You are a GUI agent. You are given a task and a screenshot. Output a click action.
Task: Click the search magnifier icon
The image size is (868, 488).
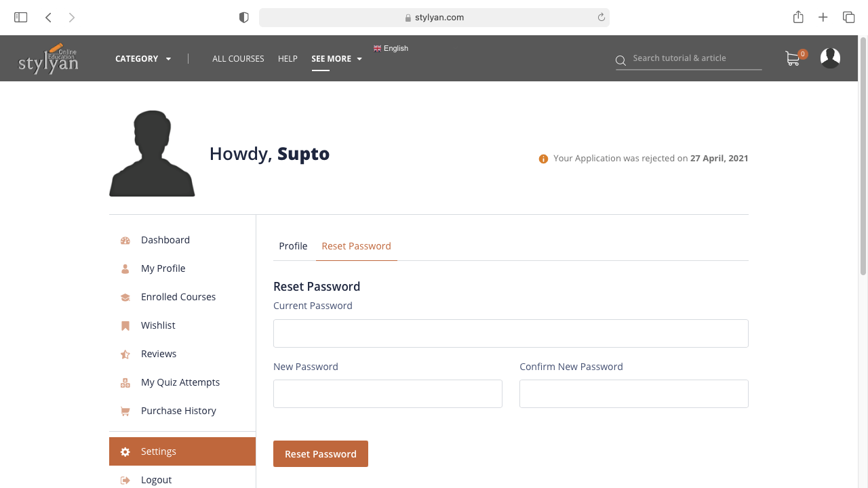620,61
